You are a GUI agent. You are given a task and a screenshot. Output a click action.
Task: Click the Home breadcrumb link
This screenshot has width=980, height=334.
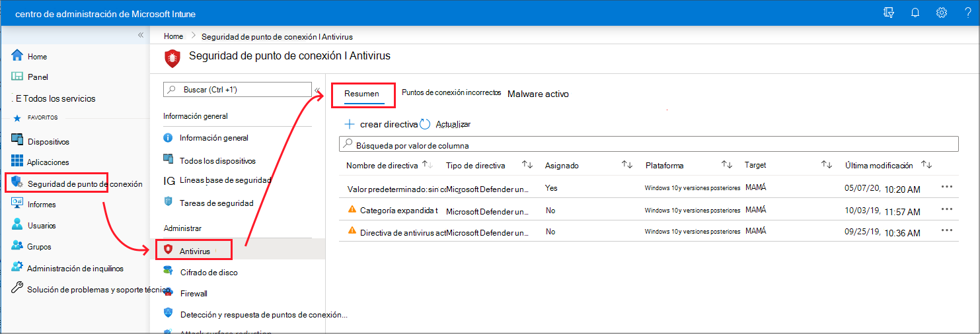pos(174,36)
